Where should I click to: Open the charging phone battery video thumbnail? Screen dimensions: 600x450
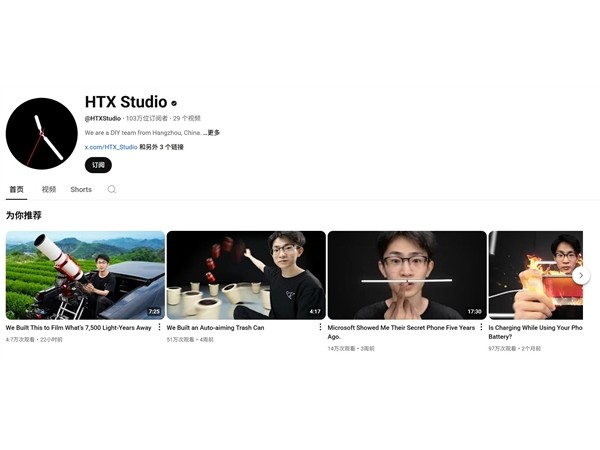(536, 275)
